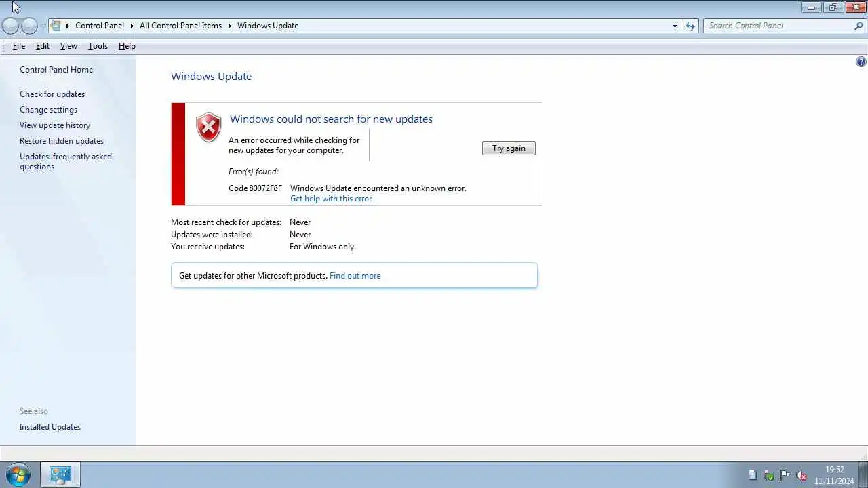Click Control Panel breadcrumb in address bar
This screenshot has width=868, height=488.
tap(100, 26)
